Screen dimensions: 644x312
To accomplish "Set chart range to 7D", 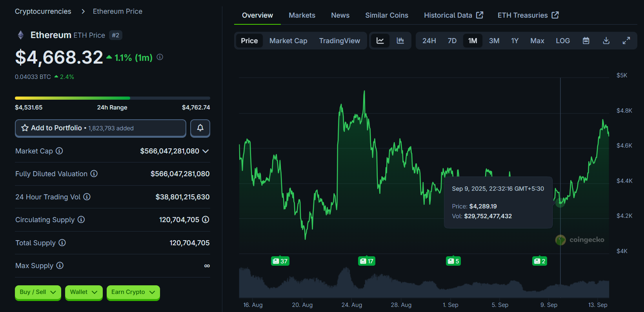I will pos(452,41).
